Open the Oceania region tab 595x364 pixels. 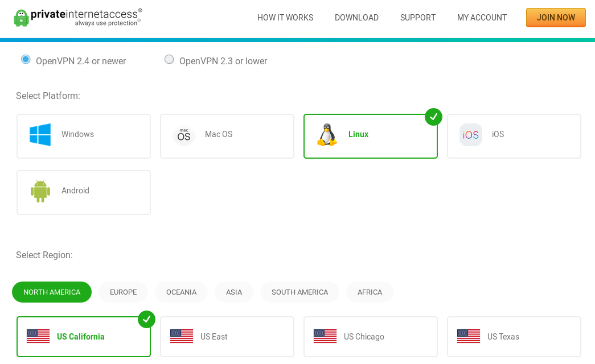click(181, 292)
